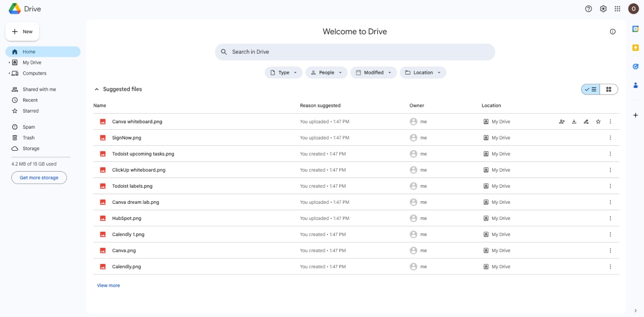The image size is (644, 317).
Task: Star the Canva whiteboard.png file
Action: click(598, 122)
